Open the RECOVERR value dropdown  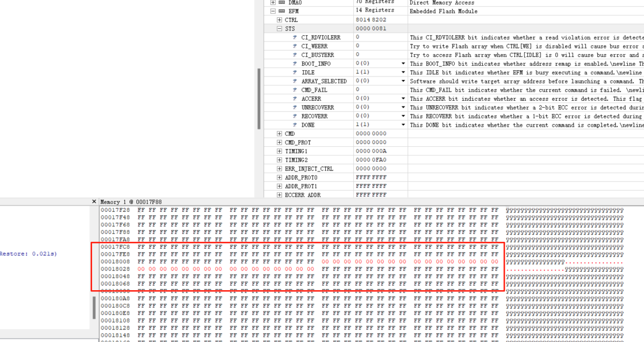[x=403, y=116]
